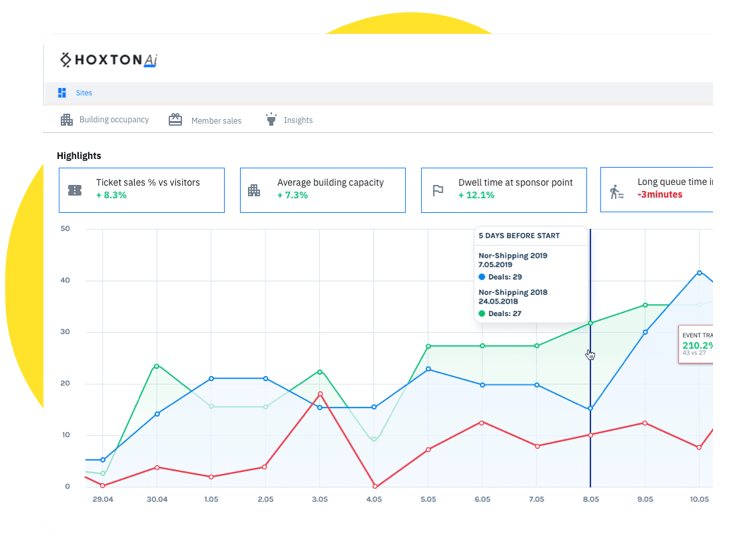The image size is (731, 543).
Task: Click the building icon in Average building capacity card
Action: [254, 190]
